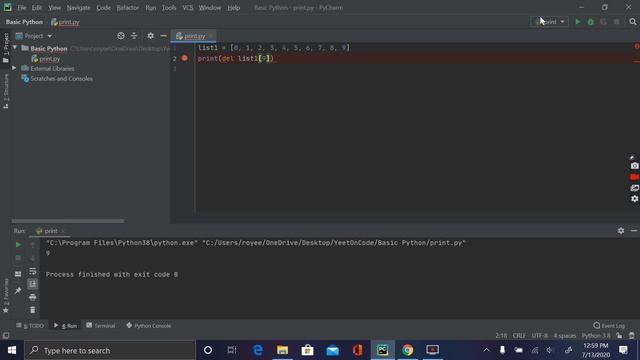This screenshot has height=360, width=640.
Task: Expand External Libraries node
Action: pyautogui.click(x=14, y=68)
